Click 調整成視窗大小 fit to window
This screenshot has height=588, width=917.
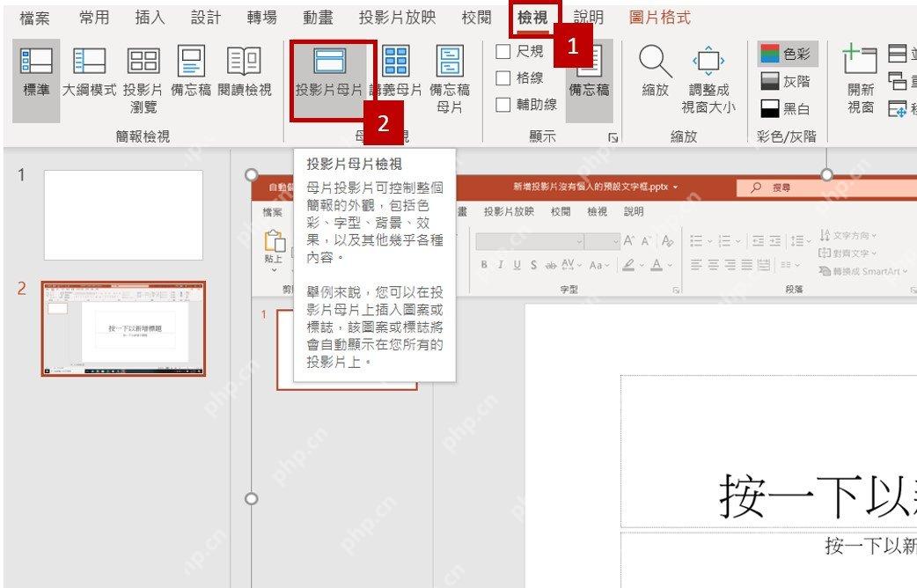(708, 80)
